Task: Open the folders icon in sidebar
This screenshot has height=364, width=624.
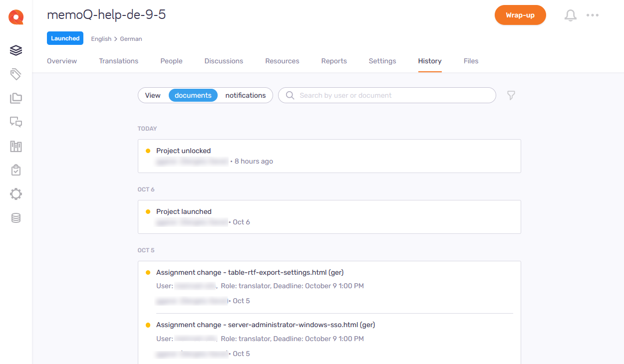Action: [16, 98]
